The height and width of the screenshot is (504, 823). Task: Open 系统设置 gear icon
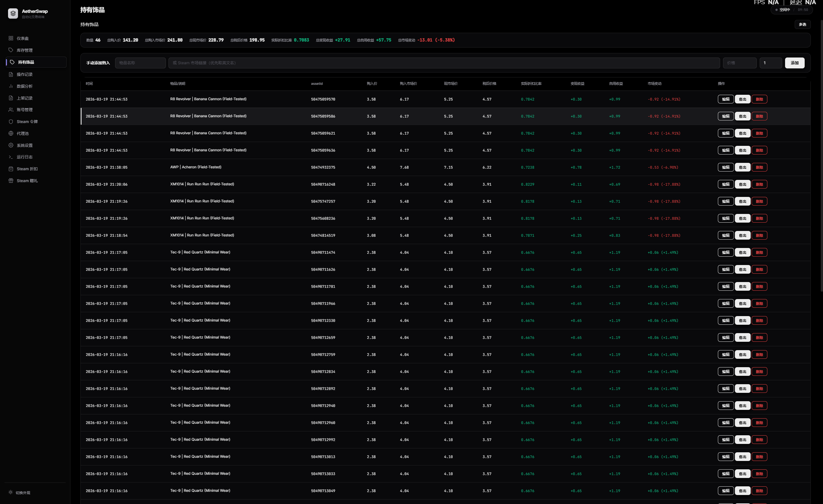[x=11, y=145]
